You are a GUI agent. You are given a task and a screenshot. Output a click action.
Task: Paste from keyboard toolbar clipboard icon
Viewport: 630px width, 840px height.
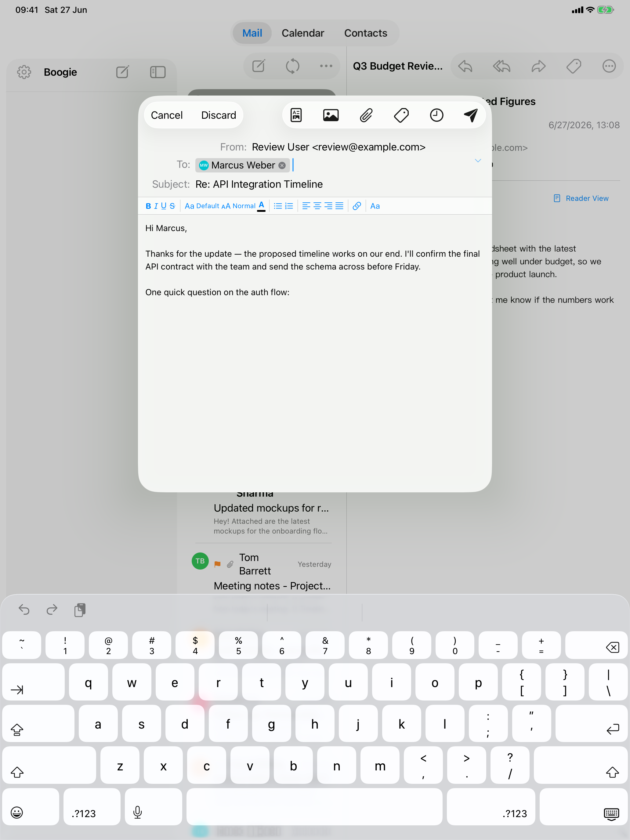click(80, 610)
